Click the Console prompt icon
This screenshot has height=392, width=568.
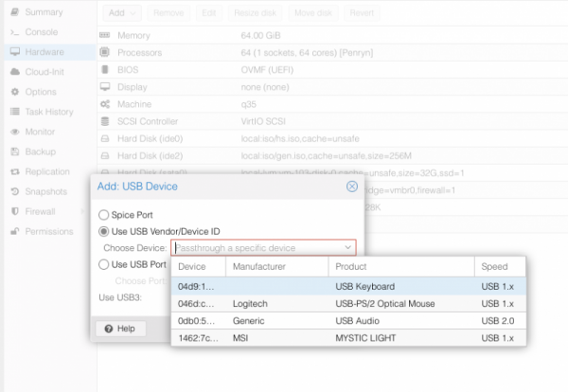[15, 32]
